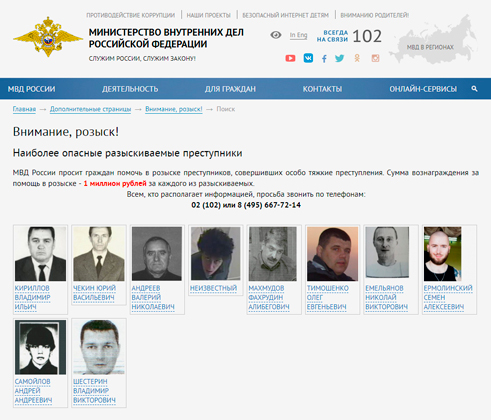Toggle the visually impaired eye version
491x420 pixels.
276,35
